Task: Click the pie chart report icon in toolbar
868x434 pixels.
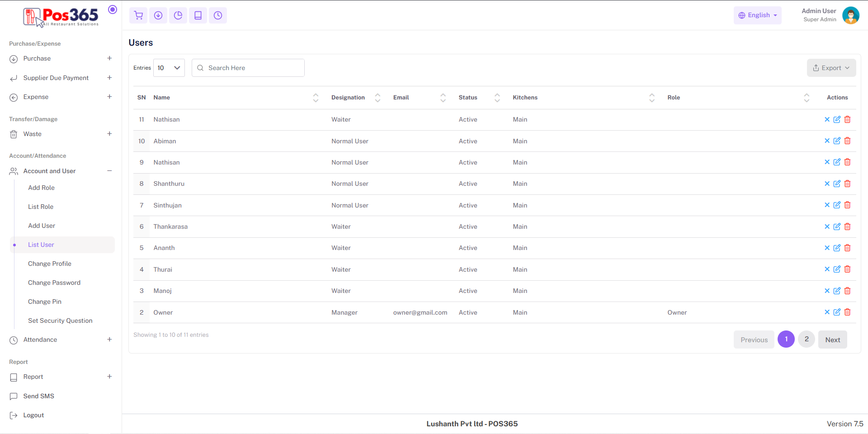Action: click(178, 15)
